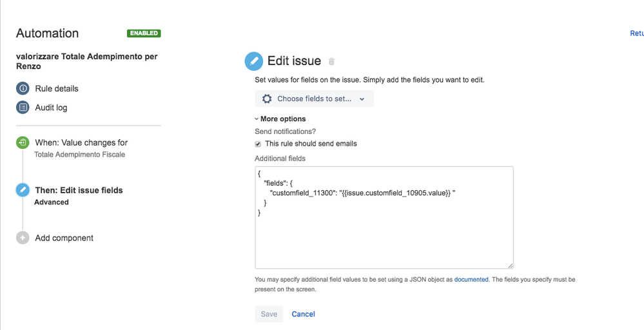Click the blue pencil icon in rule timeline
This screenshot has width=644, height=330.
(x=23, y=190)
